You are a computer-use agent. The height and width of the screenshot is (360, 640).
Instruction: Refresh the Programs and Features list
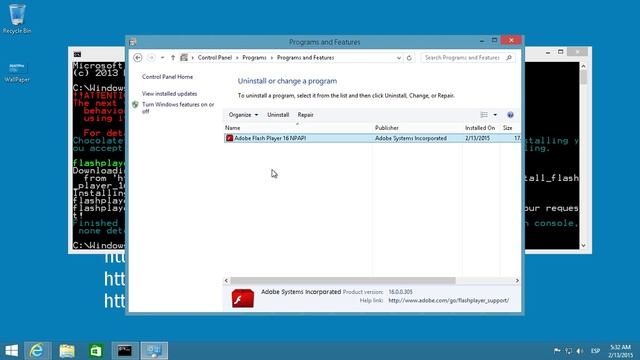[x=409, y=58]
